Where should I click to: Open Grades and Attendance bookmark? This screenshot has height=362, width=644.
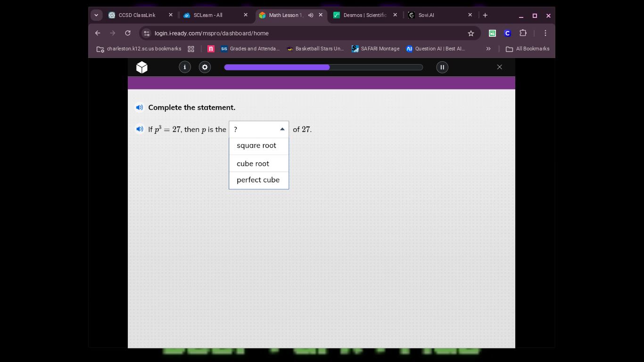point(250,49)
